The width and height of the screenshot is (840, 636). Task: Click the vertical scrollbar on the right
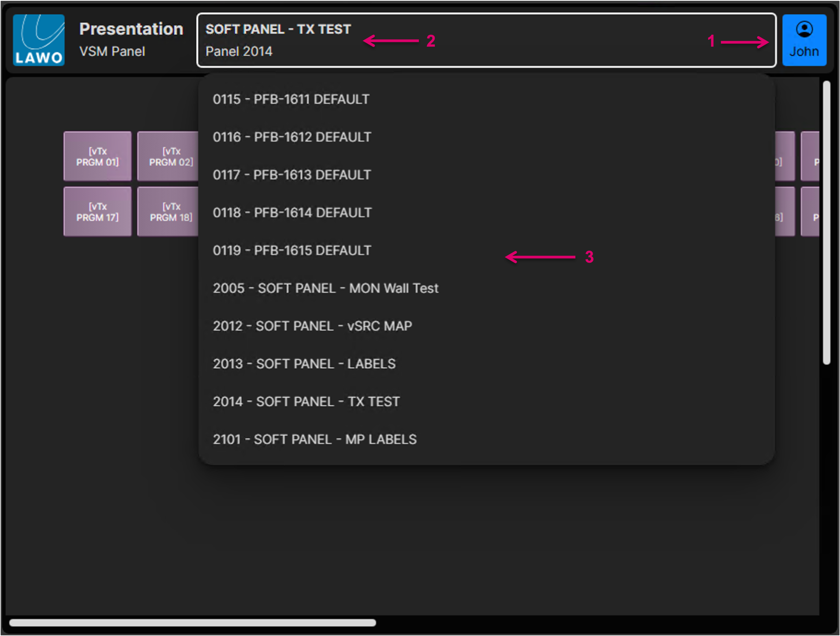tap(826, 223)
